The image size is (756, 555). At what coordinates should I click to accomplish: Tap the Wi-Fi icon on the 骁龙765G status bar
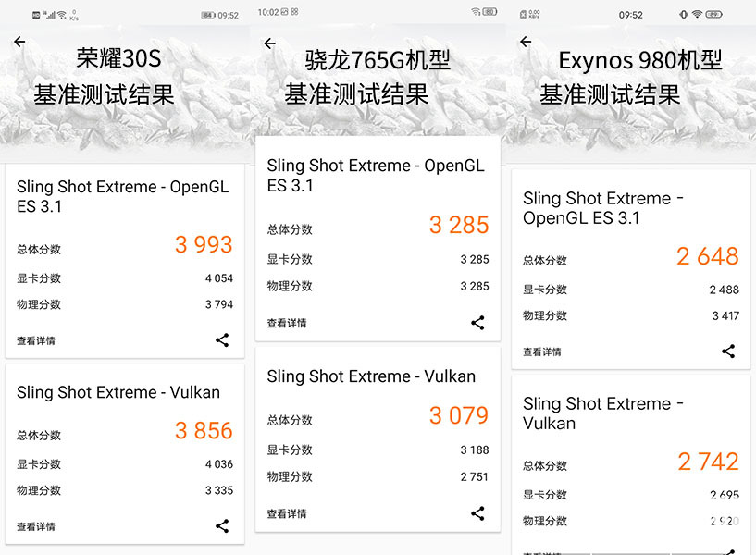pyautogui.click(x=476, y=11)
